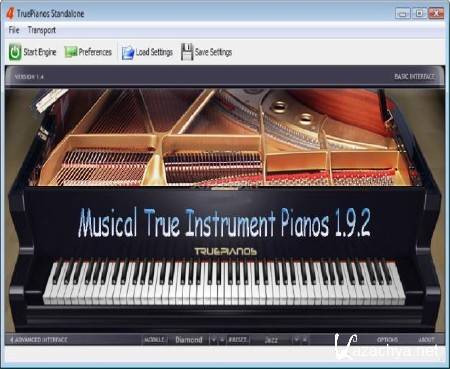Open the About page

(x=426, y=340)
